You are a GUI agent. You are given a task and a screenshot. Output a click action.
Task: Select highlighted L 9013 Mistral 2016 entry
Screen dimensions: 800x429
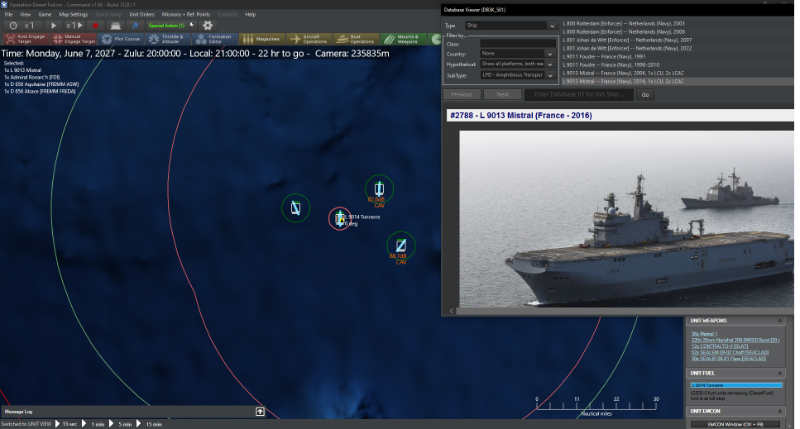pyautogui.click(x=677, y=81)
